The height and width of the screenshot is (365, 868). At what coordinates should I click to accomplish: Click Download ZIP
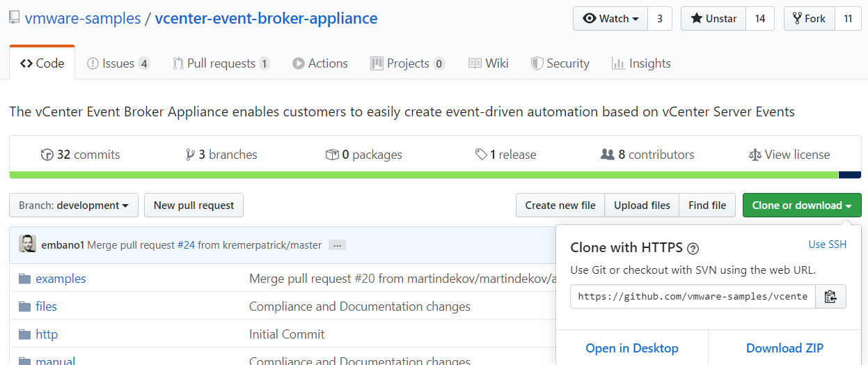click(784, 348)
